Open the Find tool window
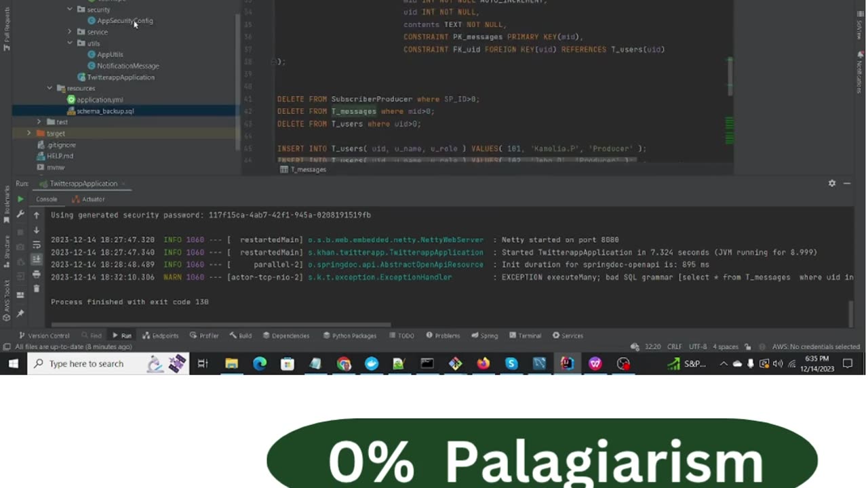868x488 pixels. 92,335
